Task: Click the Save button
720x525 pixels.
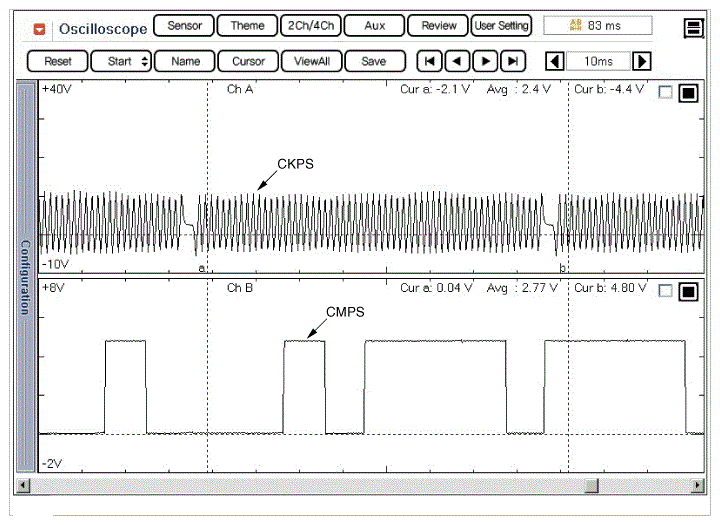Action: point(373,61)
